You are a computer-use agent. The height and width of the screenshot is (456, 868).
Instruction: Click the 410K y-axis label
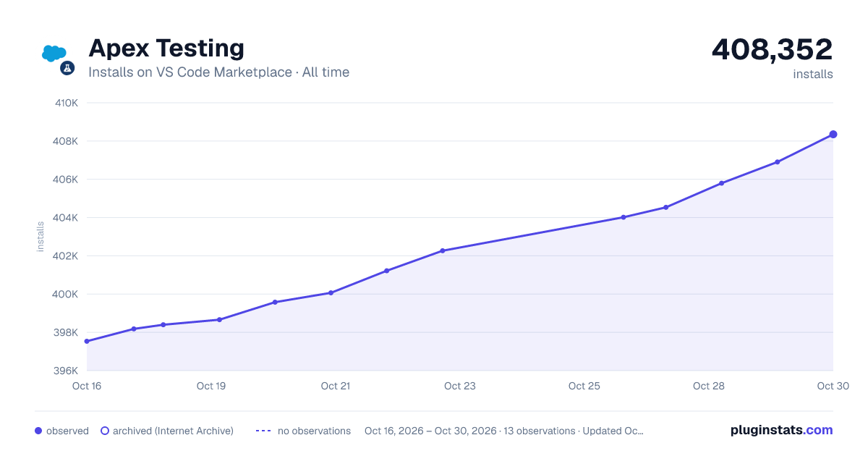(67, 103)
